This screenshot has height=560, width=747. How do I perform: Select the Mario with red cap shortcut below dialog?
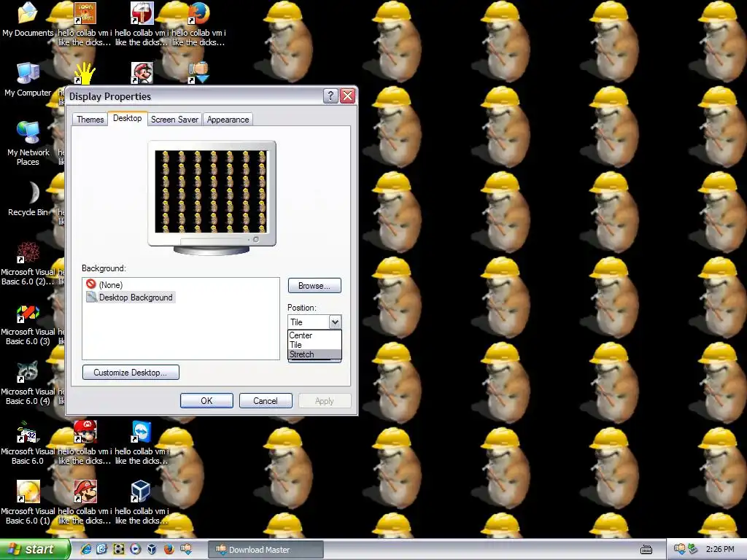[85, 432]
